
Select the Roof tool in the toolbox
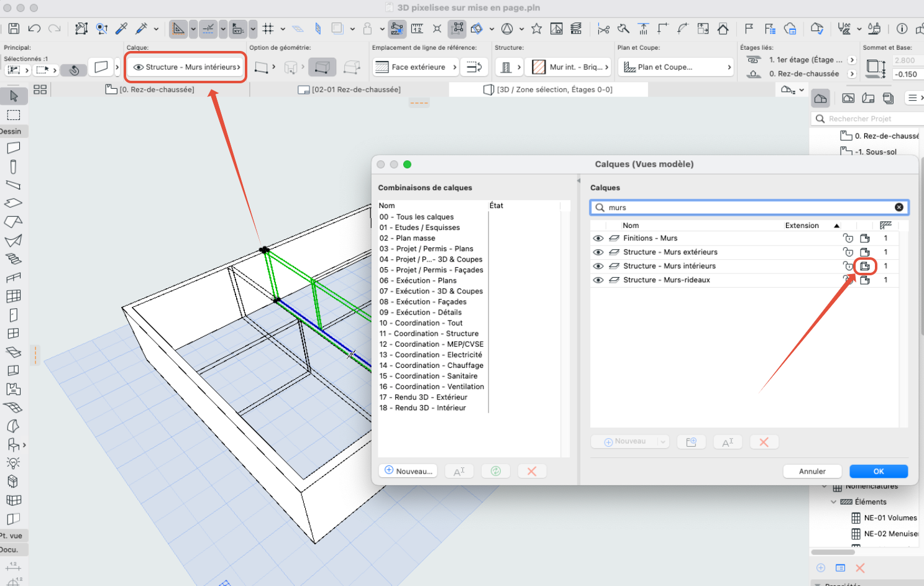point(14,222)
